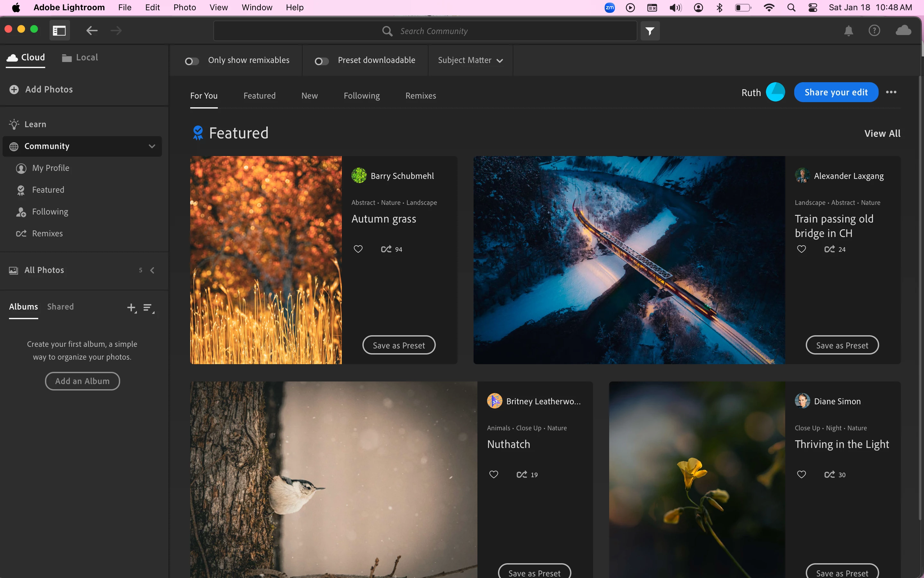Open the Subject Matter dropdown

(x=470, y=60)
